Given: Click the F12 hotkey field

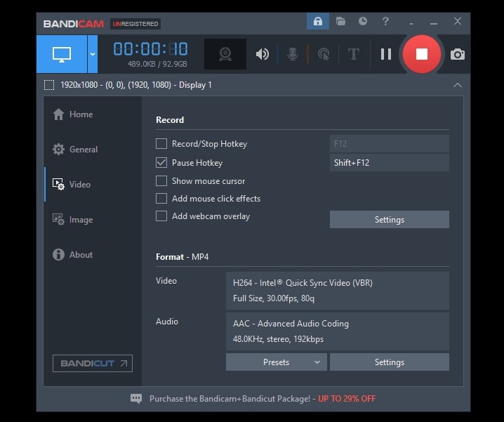Looking at the screenshot, I should (390, 144).
